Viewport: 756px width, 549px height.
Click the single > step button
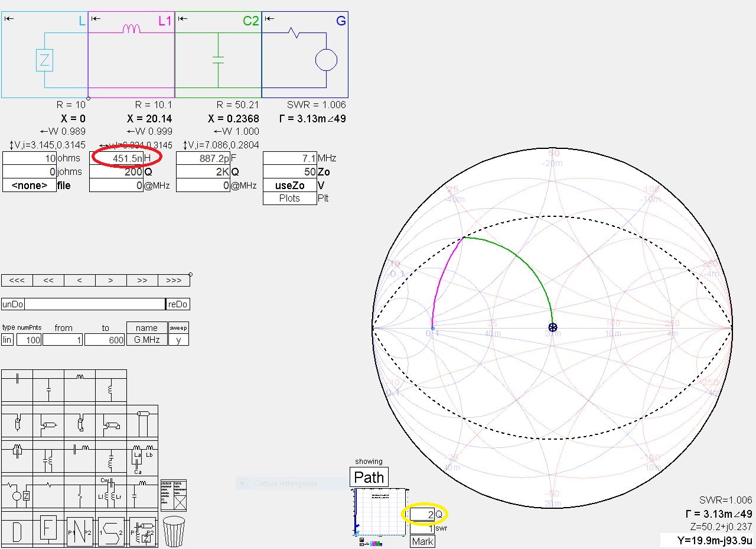[111, 280]
